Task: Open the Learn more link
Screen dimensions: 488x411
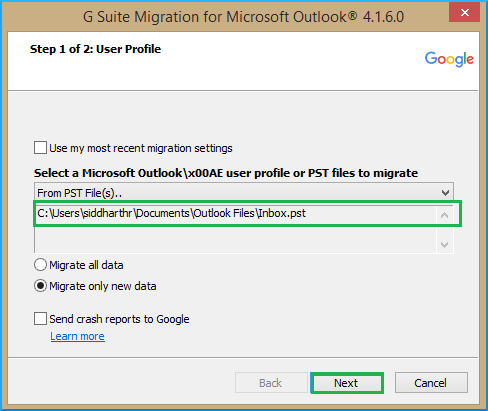Action: [77, 336]
